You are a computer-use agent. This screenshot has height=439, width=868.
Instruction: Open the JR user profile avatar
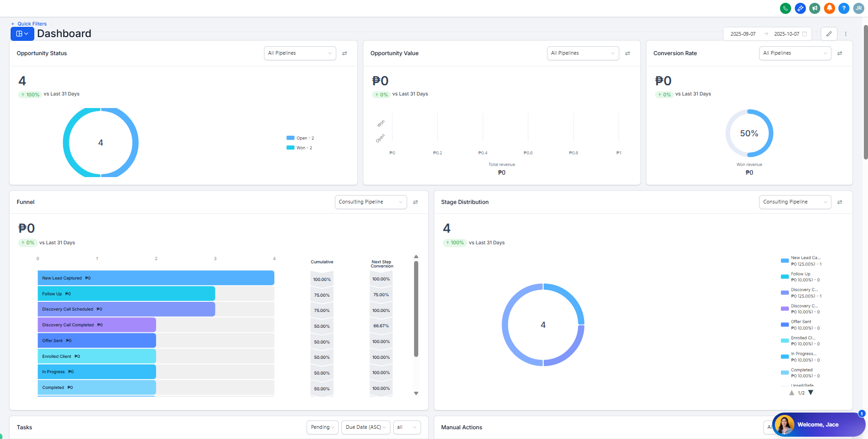[x=859, y=8]
